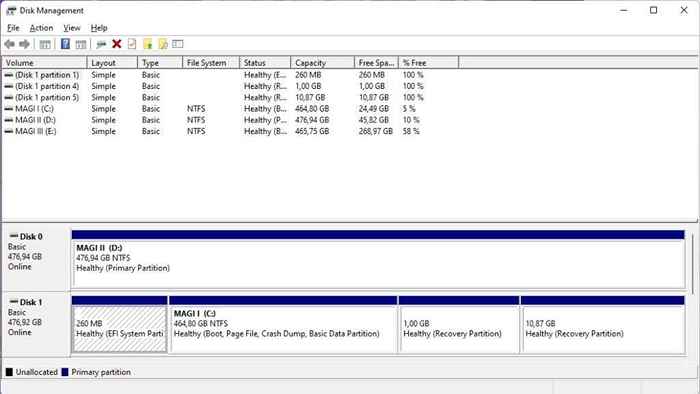Click the 268,97 GB free space cell

pyautogui.click(x=375, y=131)
